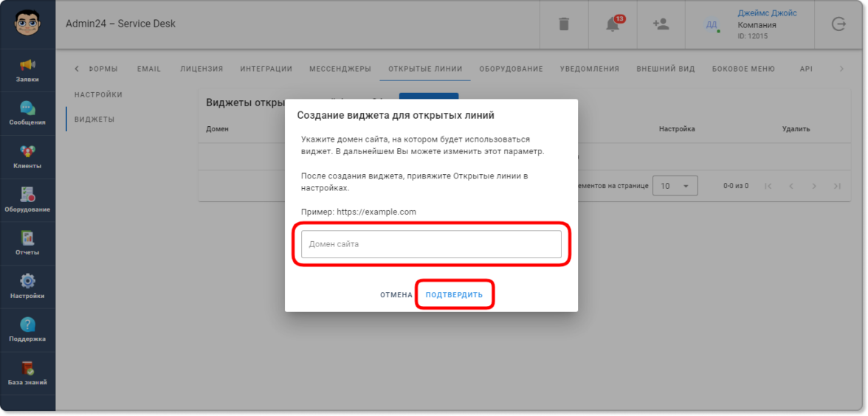Go to previous page pagination icon
868x416 pixels.
click(790, 186)
